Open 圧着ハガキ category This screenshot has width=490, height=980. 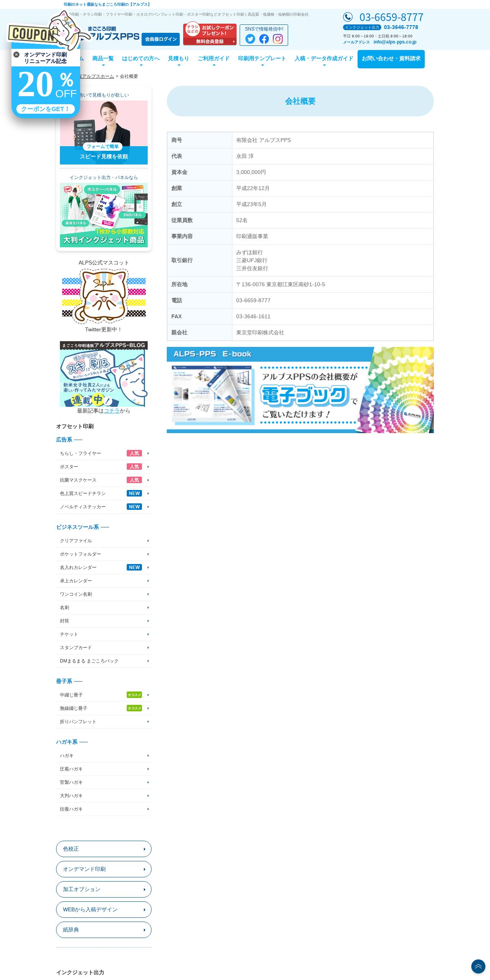[104, 769]
